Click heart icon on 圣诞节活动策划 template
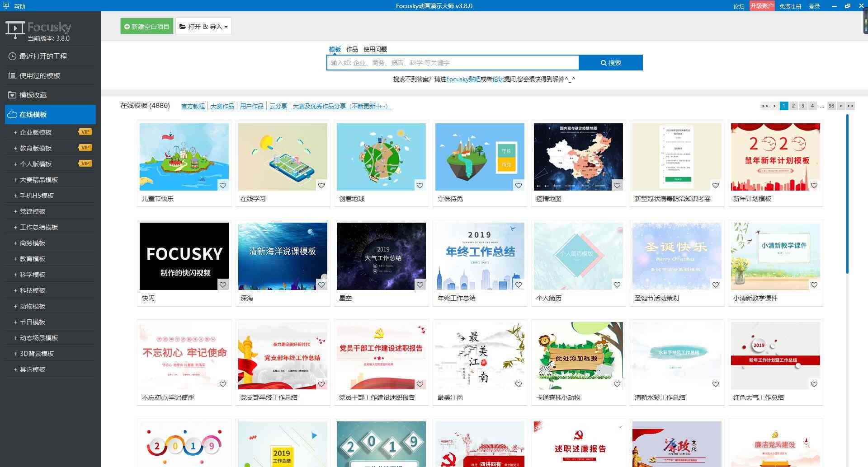 click(x=716, y=285)
